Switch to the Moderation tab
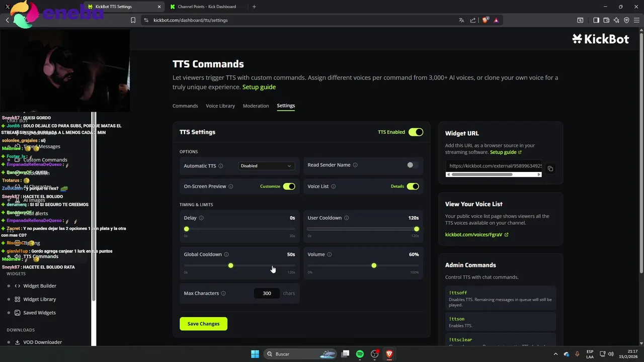The width and height of the screenshot is (644, 362). (x=256, y=106)
